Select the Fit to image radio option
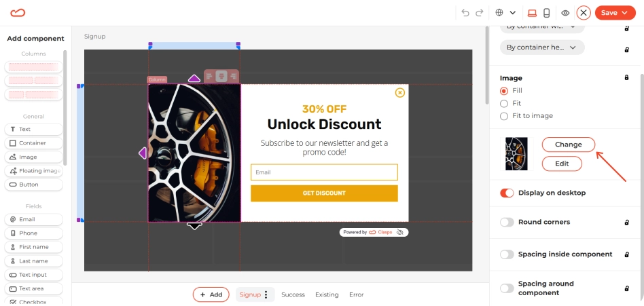This screenshot has width=644, height=306. (x=504, y=116)
